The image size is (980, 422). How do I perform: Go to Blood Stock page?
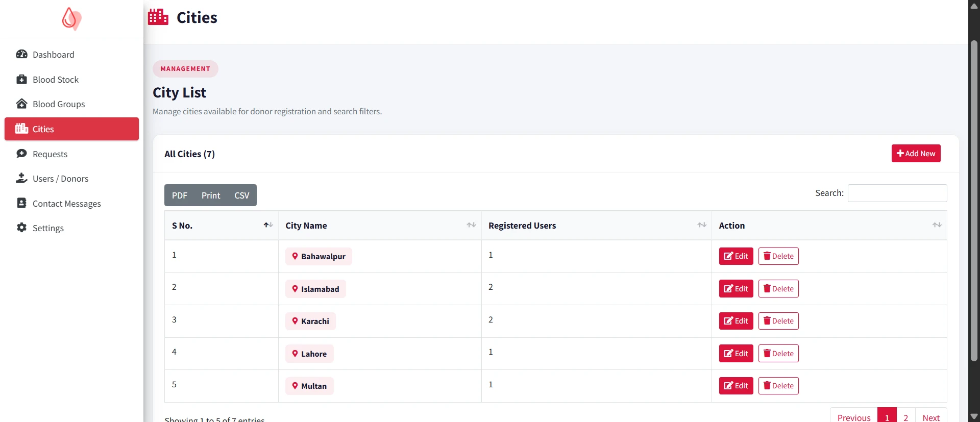coord(71,80)
